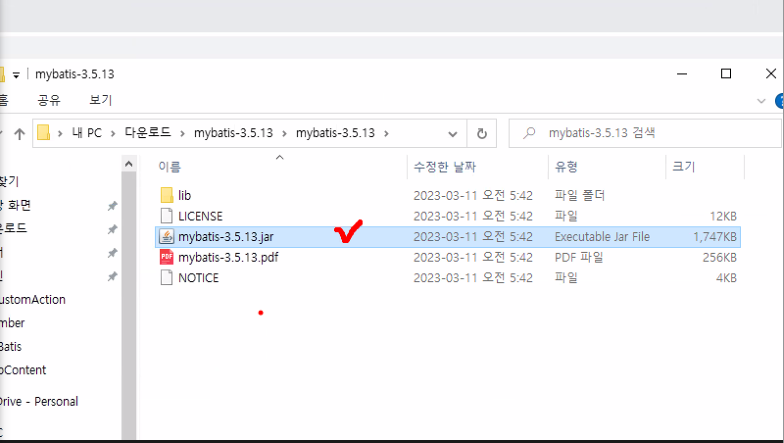Click chevron after 내 PC breadcrumb

coord(113,134)
